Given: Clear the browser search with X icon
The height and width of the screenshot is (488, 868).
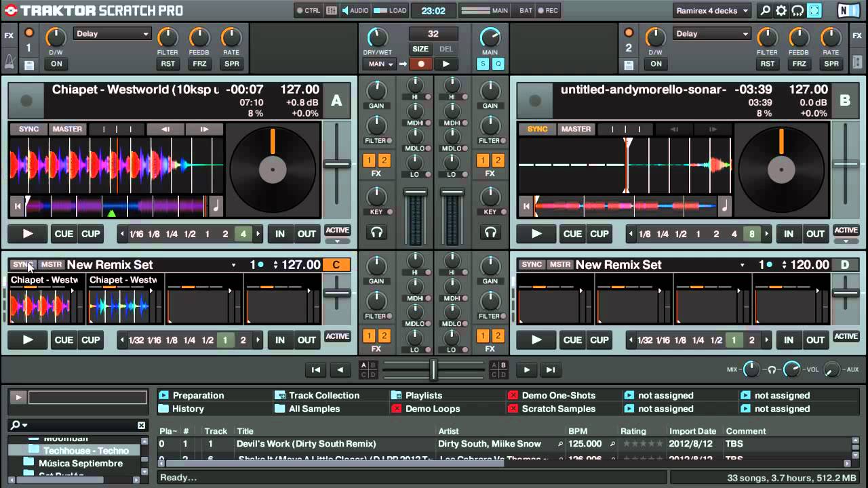Looking at the screenshot, I should click(141, 425).
